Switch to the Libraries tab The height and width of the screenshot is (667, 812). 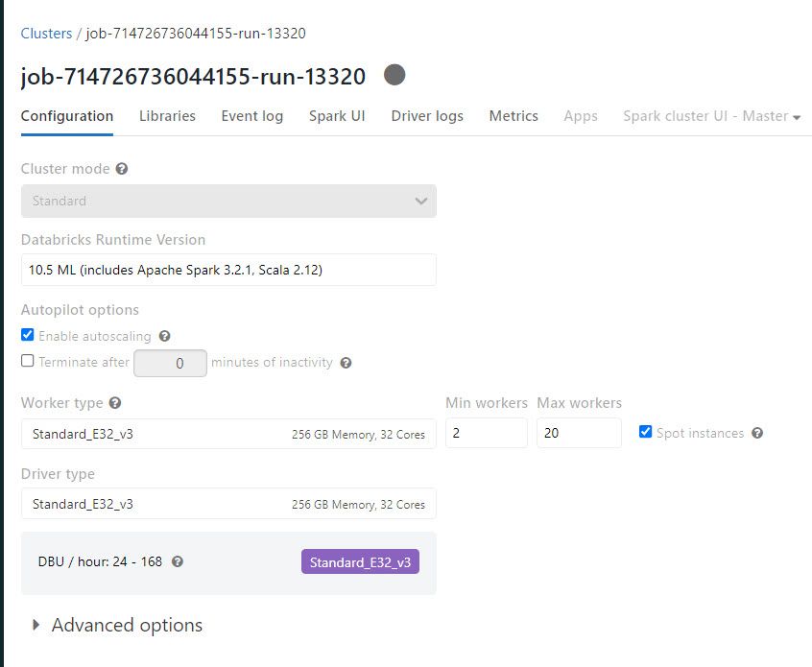[x=167, y=116]
